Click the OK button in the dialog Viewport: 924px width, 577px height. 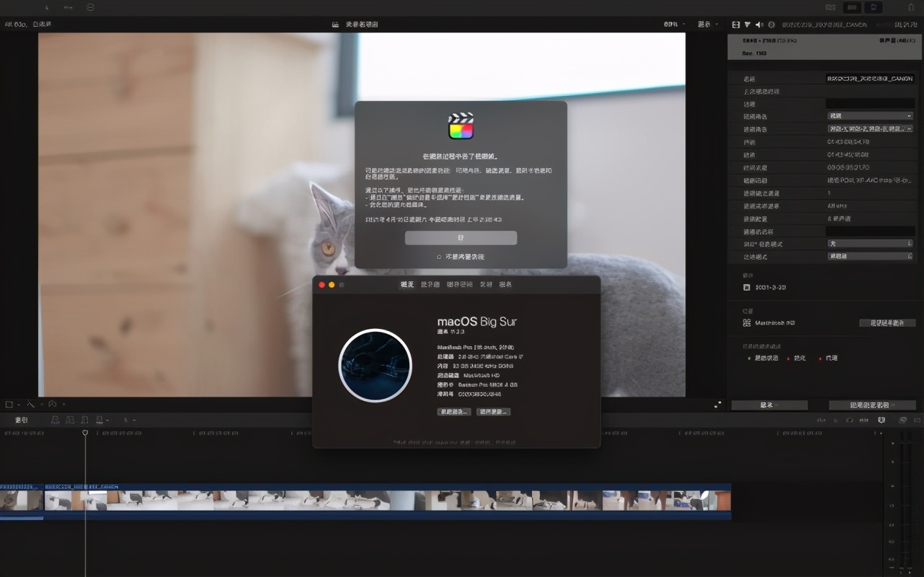(x=461, y=238)
